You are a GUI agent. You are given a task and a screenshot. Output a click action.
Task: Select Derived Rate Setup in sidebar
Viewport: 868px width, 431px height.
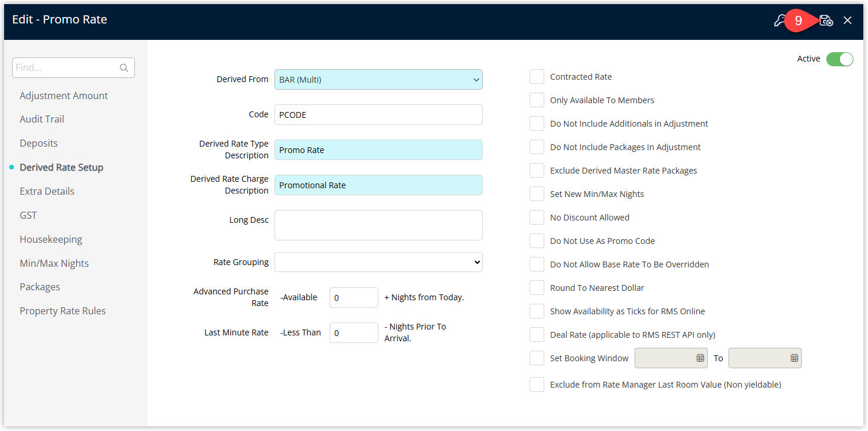[62, 167]
